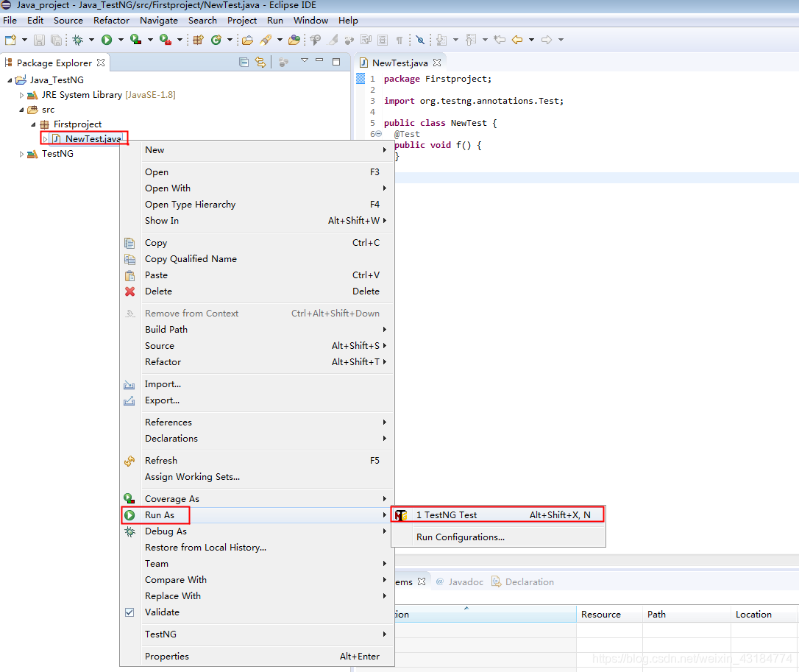Click the Show Whitespace pilcrow icon
The height and width of the screenshot is (672, 799).
pyautogui.click(x=399, y=40)
